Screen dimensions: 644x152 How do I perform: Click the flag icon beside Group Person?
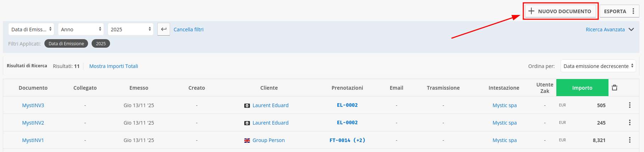[247, 140]
